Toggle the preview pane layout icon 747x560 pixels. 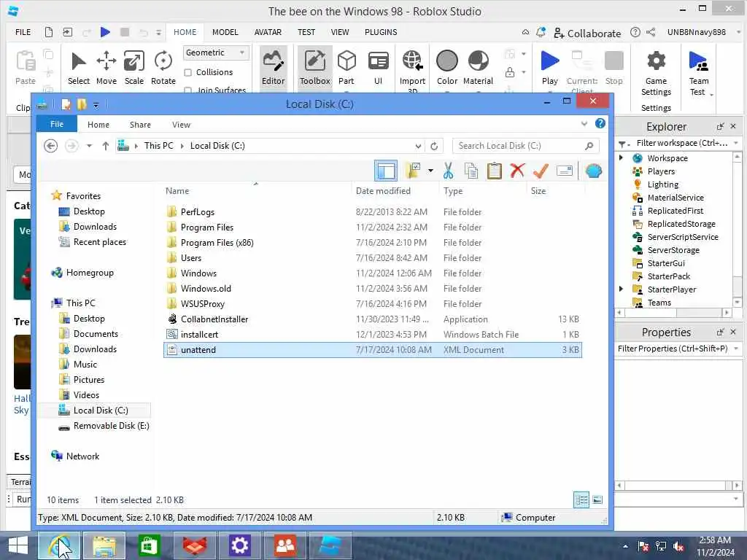pos(385,171)
